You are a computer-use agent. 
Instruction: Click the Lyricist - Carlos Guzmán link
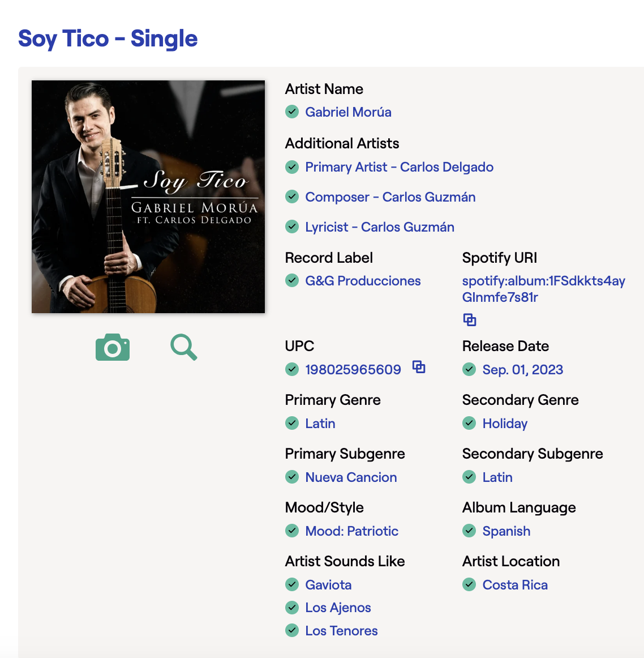380,227
